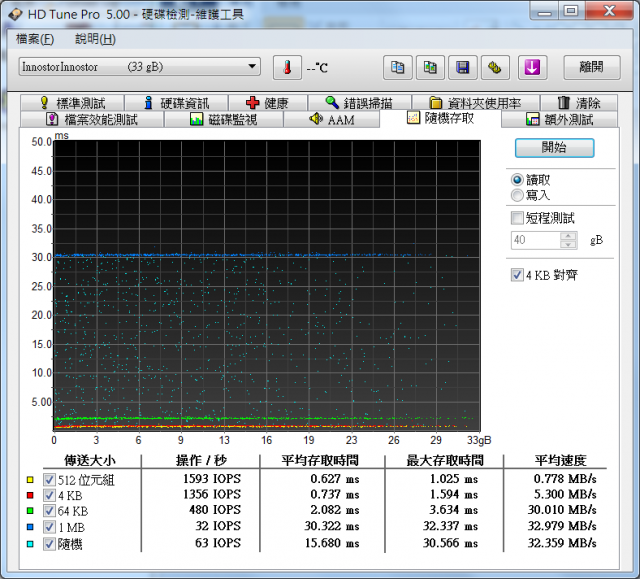The width and height of the screenshot is (640, 579).
Task: Click the 平均速度 column header
Action: 560,460
